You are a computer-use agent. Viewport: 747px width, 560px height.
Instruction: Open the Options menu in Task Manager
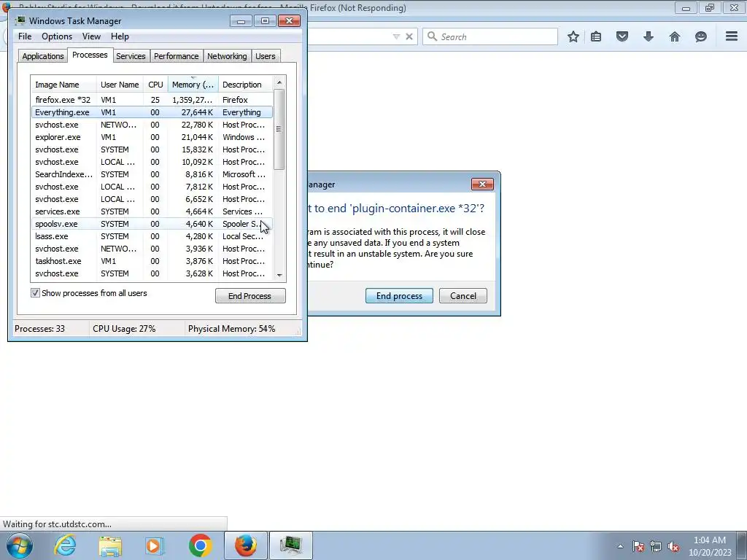tap(57, 36)
